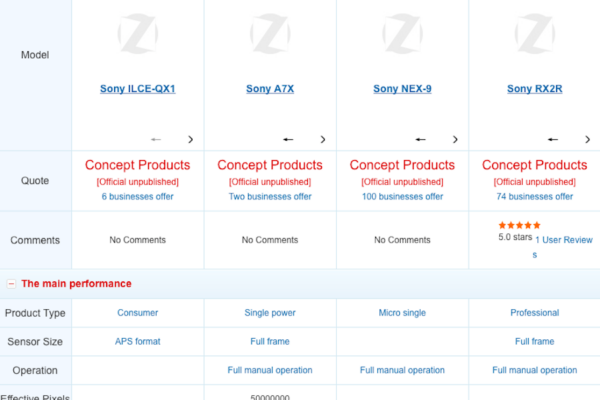Click right chevron under Sony ILCE-QX1
The image size is (600, 400).
click(x=190, y=139)
